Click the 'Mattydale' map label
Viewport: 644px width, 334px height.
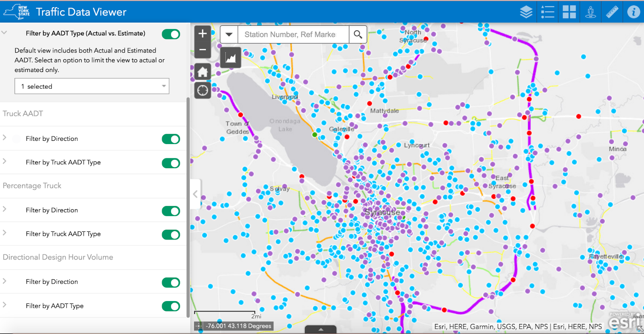pyautogui.click(x=384, y=111)
